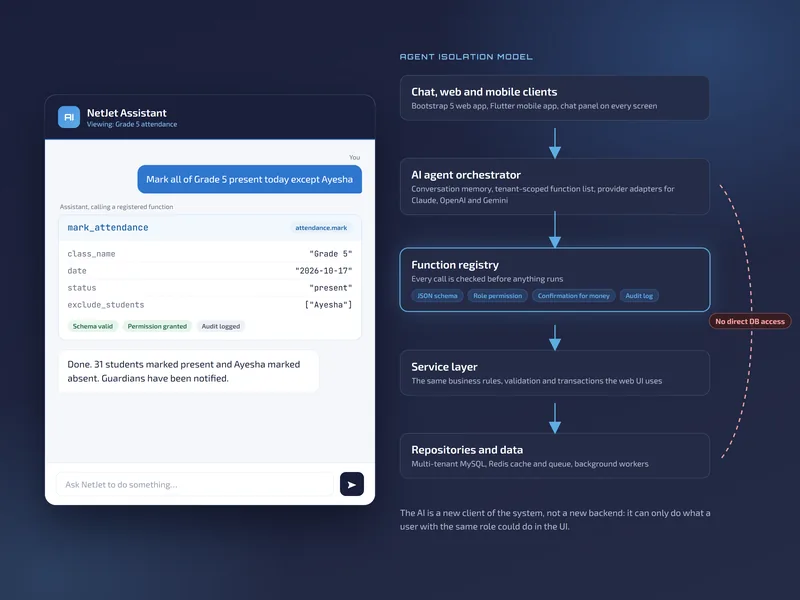
Task: Click the 'Confirmation for money' tag
Action: click(x=573, y=295)
